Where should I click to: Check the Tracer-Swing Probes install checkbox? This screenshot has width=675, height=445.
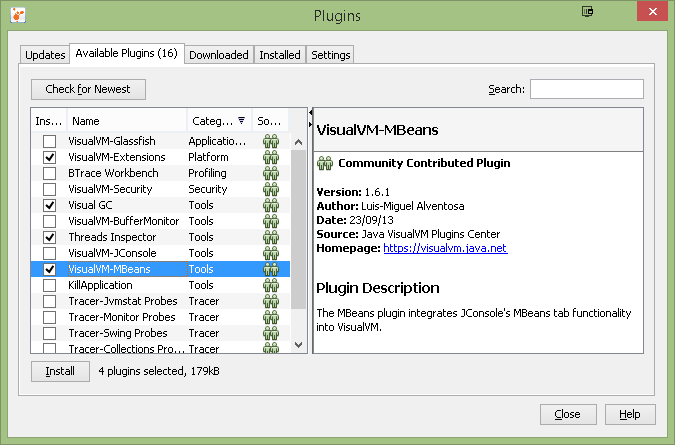[x=50, y=333]
